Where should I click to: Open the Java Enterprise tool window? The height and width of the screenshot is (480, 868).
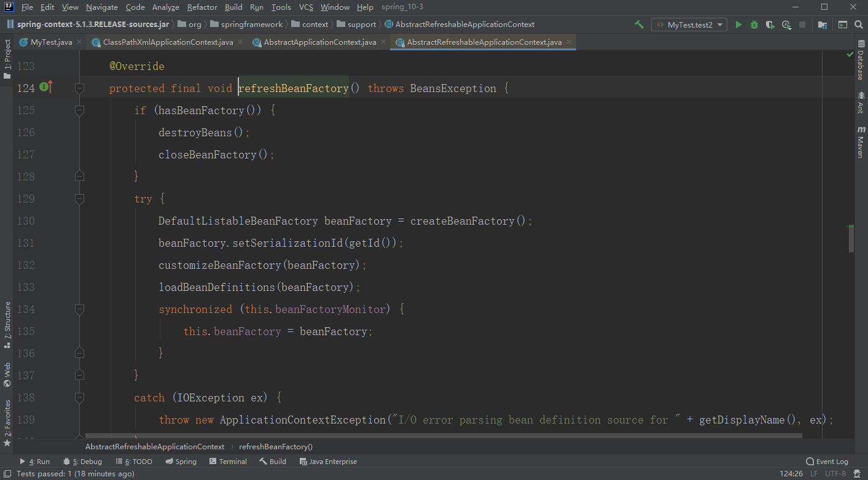[328, 462]
